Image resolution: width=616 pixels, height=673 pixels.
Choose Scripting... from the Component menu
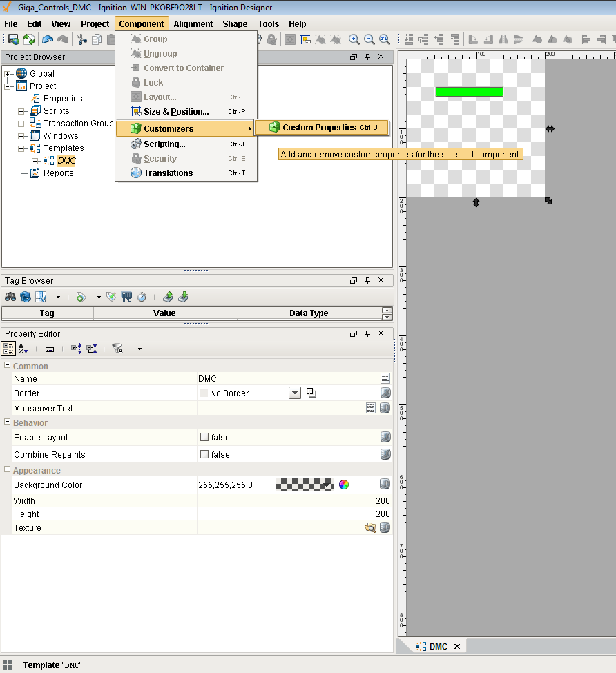tap(164, 144)
